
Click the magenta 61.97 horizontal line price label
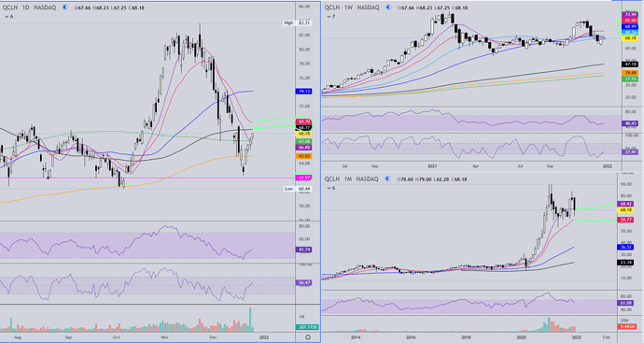click(304, 178)
